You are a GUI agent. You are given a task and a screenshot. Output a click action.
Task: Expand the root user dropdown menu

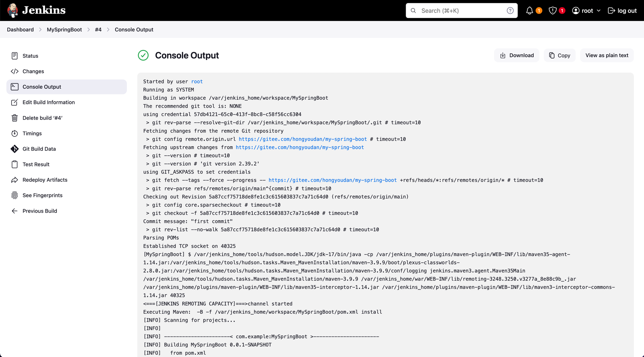(587, 11)
